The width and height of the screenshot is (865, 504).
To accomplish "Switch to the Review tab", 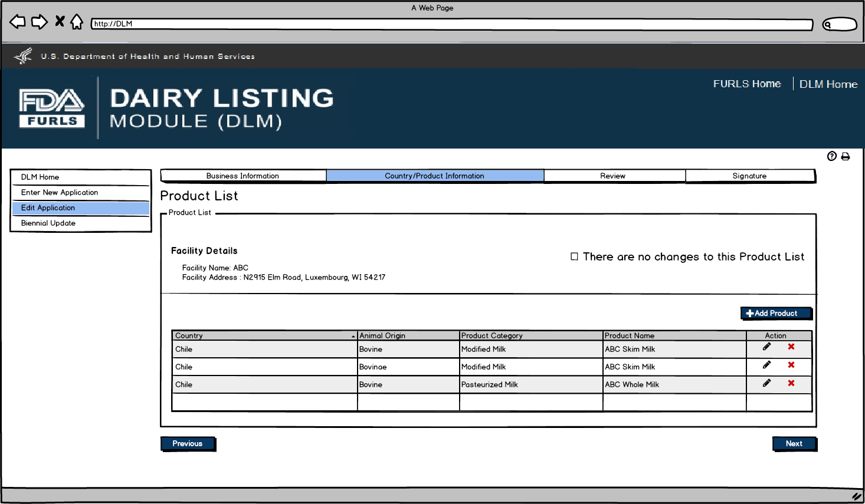I will (613, 176).
